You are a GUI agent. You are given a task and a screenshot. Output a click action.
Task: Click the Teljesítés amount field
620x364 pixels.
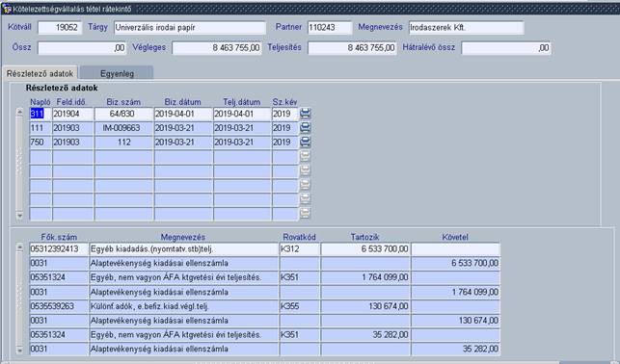tap(352, 48)
